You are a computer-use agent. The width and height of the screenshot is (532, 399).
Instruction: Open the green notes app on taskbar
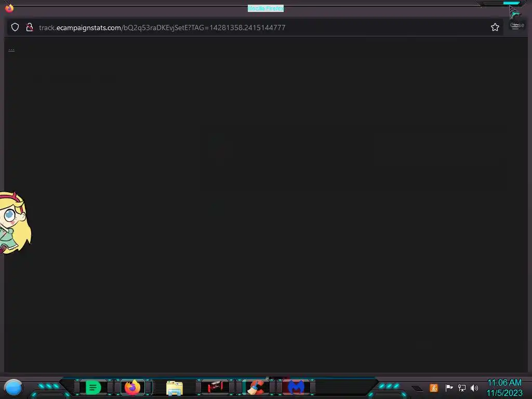pyautogui.click(x=94, y=388)
